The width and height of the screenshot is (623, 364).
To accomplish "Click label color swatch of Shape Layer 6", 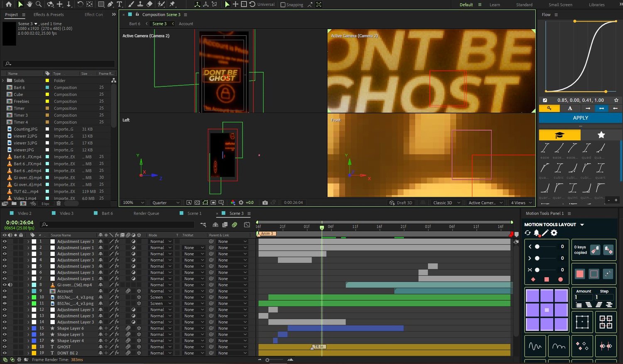I will pyautogui.click(x=34, y=328).
